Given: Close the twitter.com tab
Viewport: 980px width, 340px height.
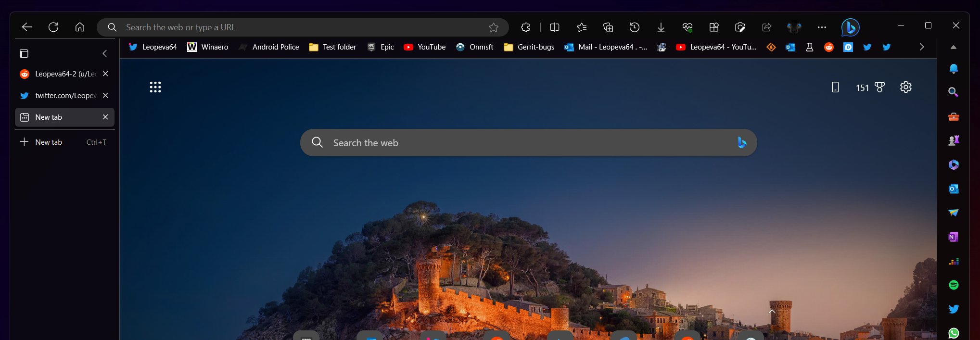Looking at the screenshot, I should (105, 95).
